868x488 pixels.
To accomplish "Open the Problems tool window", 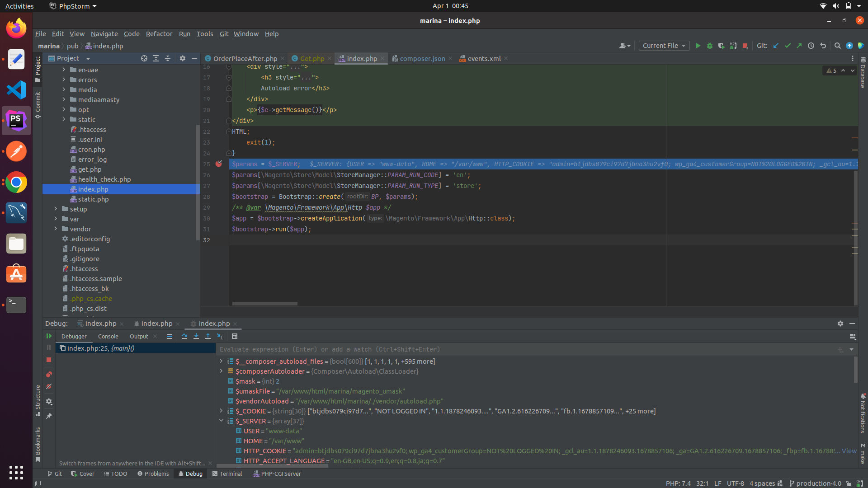I will coord(153,474).
